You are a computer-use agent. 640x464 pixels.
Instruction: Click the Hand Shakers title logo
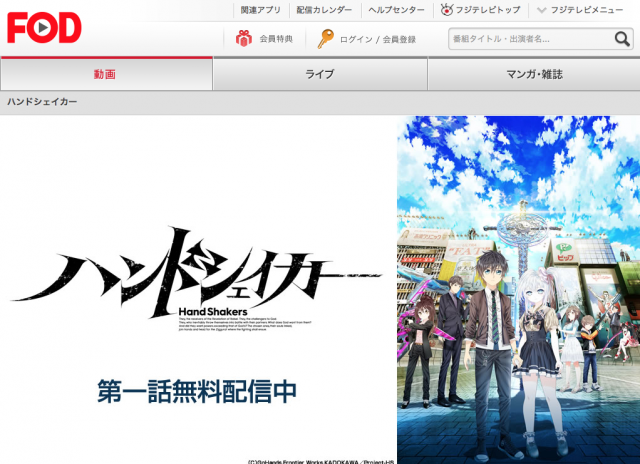pyautogui.click(x=196, y=279)
